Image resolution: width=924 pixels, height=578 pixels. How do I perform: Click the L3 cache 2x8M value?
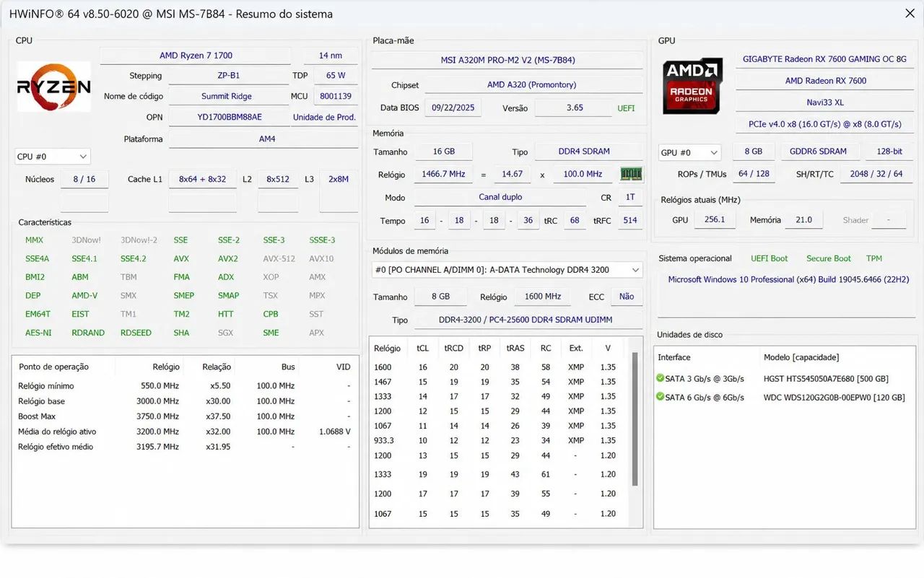(339, 179)
